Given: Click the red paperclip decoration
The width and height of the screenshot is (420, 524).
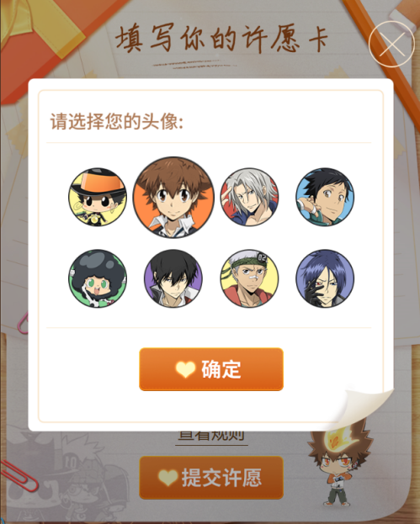Looking at the screenshot, I should click(19, 475).
